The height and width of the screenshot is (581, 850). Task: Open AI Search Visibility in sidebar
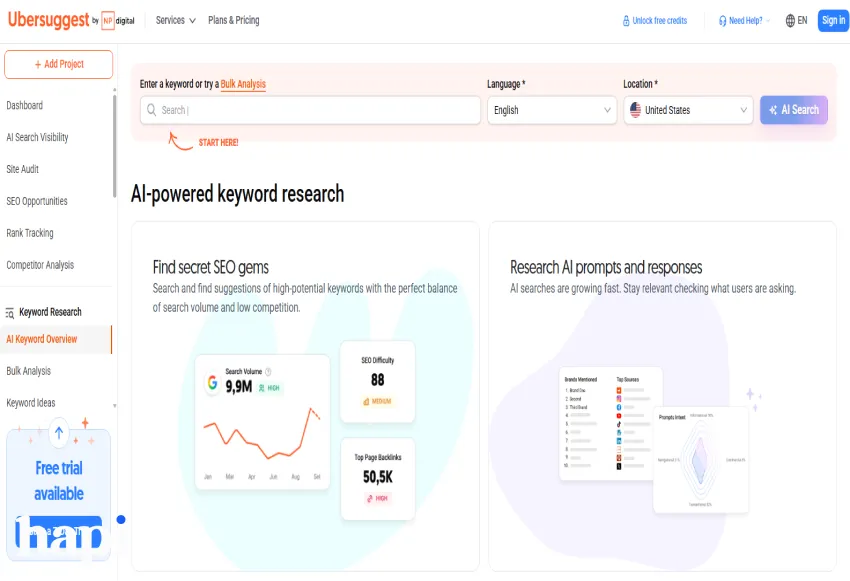[x=37, y=137]
